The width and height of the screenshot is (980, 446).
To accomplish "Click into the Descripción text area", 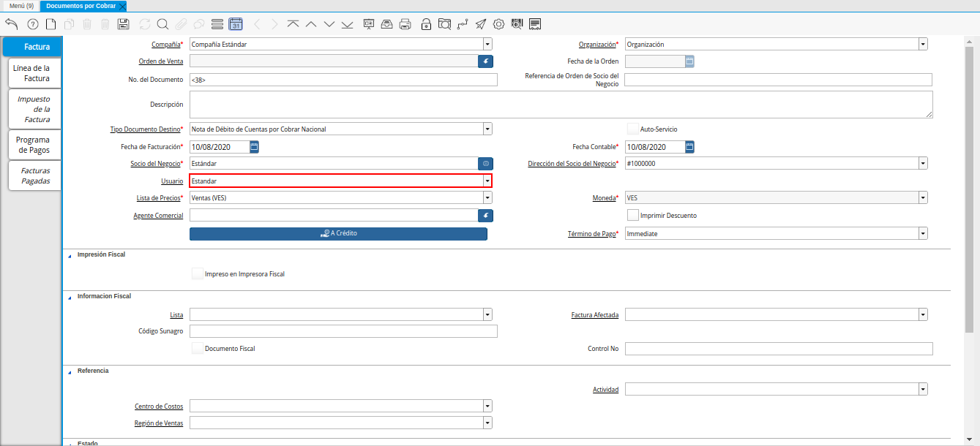I will 561,105.
